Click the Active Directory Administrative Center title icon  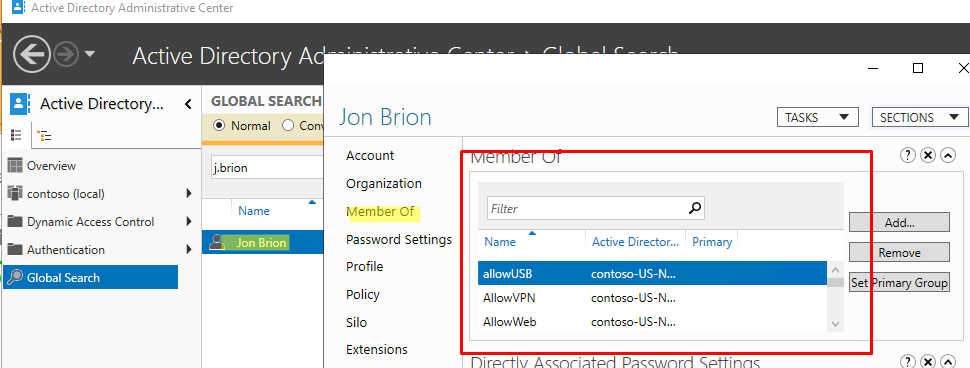pyautogui.click(x=18, y=8)
